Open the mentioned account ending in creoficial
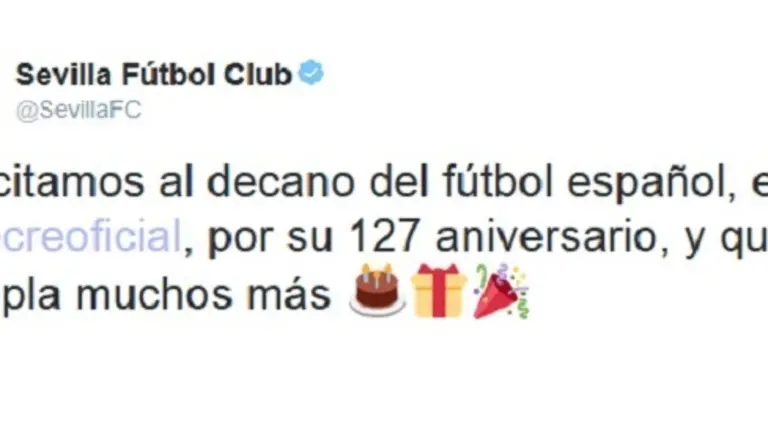Screen dimensions: 768x432 91,237
